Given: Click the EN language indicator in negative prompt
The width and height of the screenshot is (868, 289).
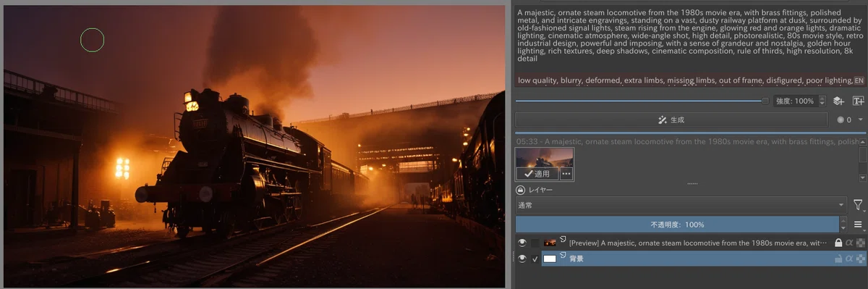Looking at the screenshot, I should click(x=859, y=80).
